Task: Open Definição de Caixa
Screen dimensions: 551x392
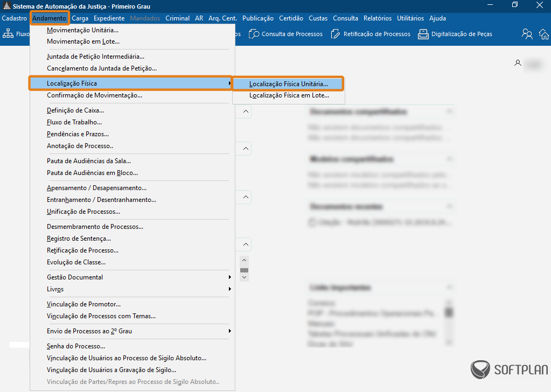Action: pos(132,110)
